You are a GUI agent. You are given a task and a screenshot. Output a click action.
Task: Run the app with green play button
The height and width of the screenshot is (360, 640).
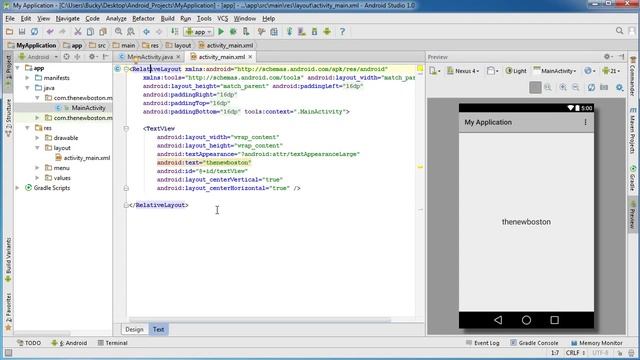click(221, 32)
